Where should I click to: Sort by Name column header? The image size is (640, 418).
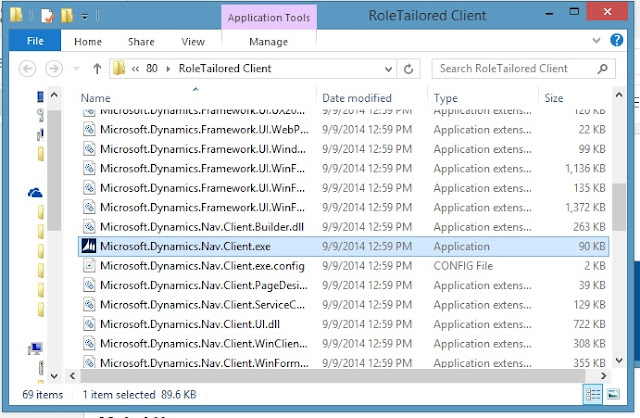[x=96, y=98]
